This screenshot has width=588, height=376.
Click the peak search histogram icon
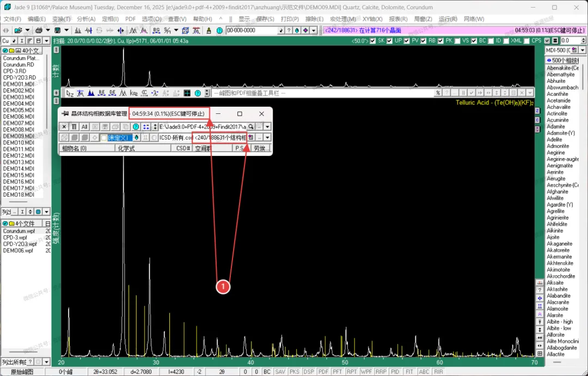coord(78,31)
